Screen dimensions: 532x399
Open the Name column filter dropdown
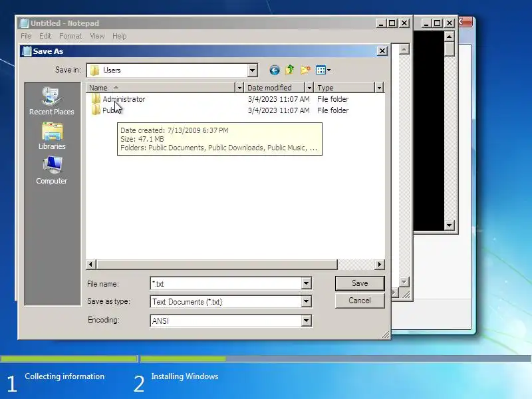coord(239,88)
